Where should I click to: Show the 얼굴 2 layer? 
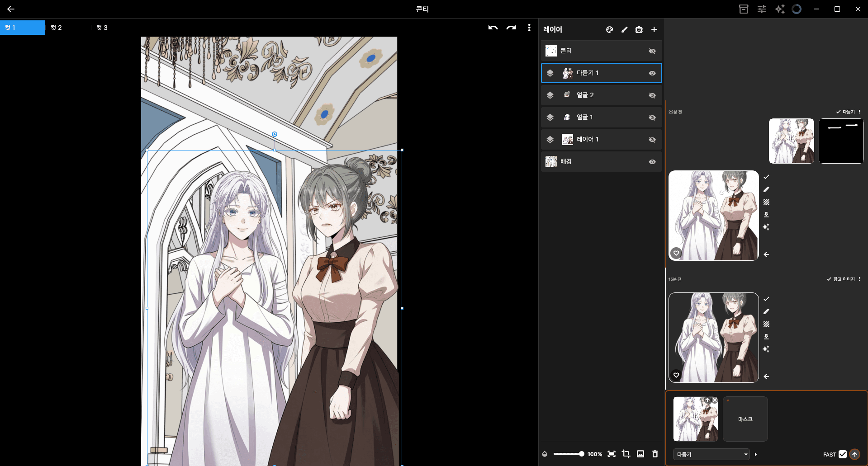(652, 95)
